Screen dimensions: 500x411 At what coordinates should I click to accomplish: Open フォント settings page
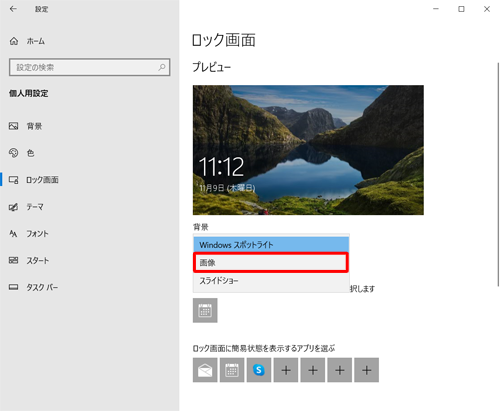pyautogui.click(x=37, y=234)
